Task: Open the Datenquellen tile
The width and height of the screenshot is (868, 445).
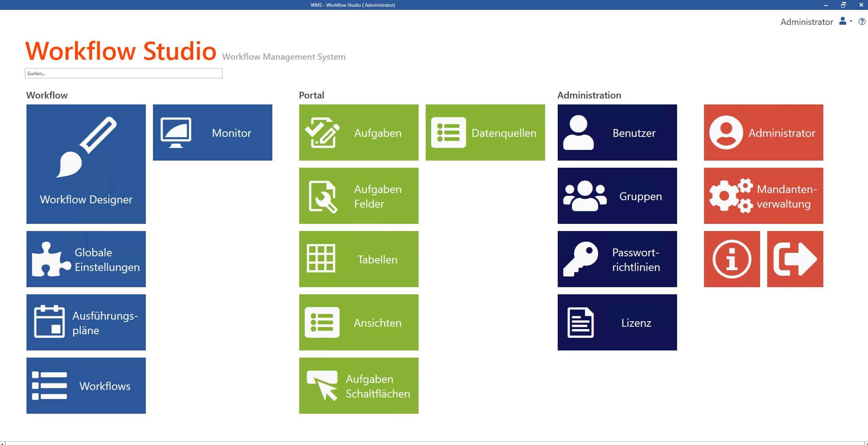Action: pyautogui.click(x=485, y=133)
